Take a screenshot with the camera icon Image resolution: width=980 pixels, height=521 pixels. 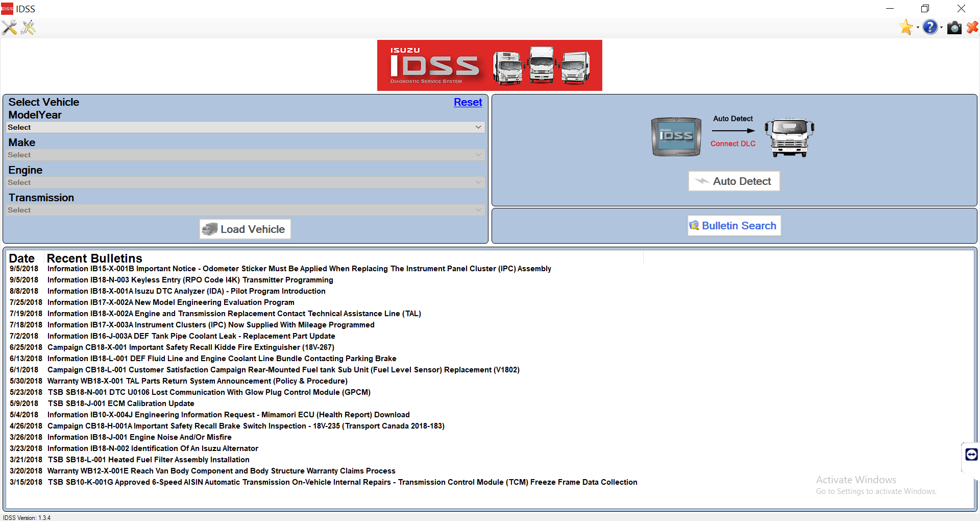tap(954, 28)
